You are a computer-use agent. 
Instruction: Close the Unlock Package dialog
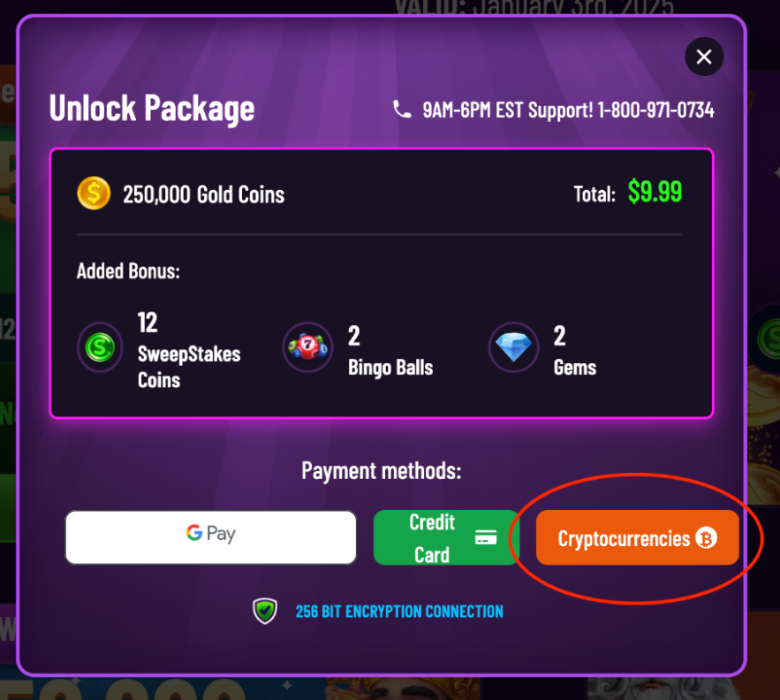(704, 57)
